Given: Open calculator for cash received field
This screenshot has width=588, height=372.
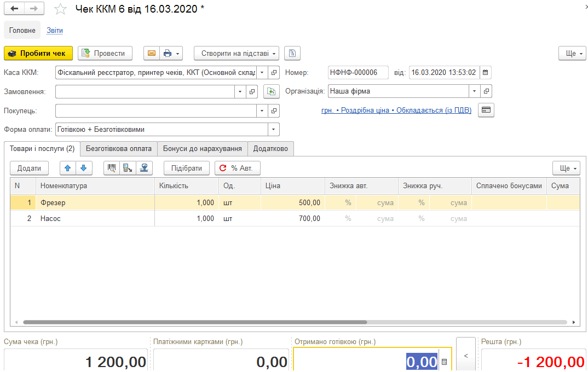Looking at the screenshot, I should [445, 362].
